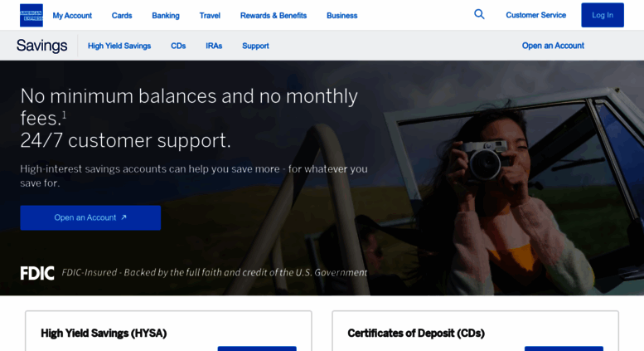Click the Certificates of Deposit (CDs) heading
The width and height of the screenshot is (644, 351).
click(x=416, y=334)
